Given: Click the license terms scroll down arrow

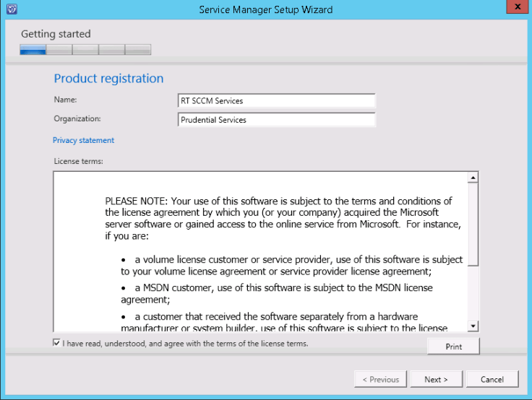Looking at the screenshot, I should click(x=473, y=326).
